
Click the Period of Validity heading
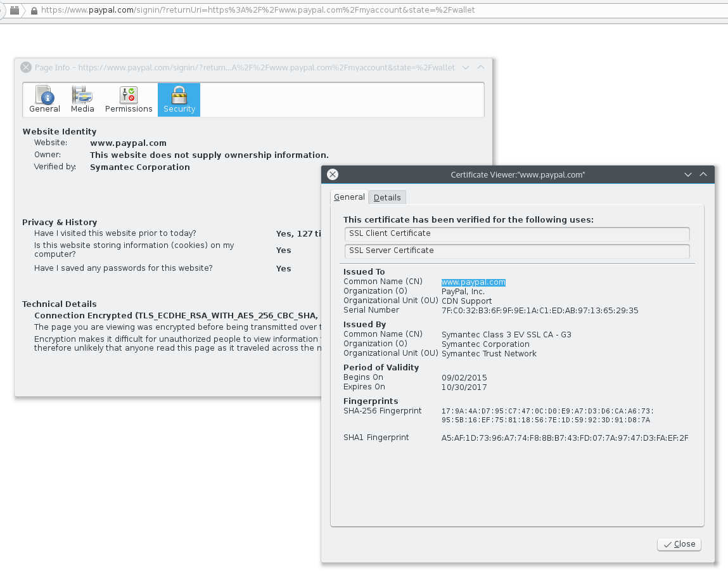tap(381, 368)
